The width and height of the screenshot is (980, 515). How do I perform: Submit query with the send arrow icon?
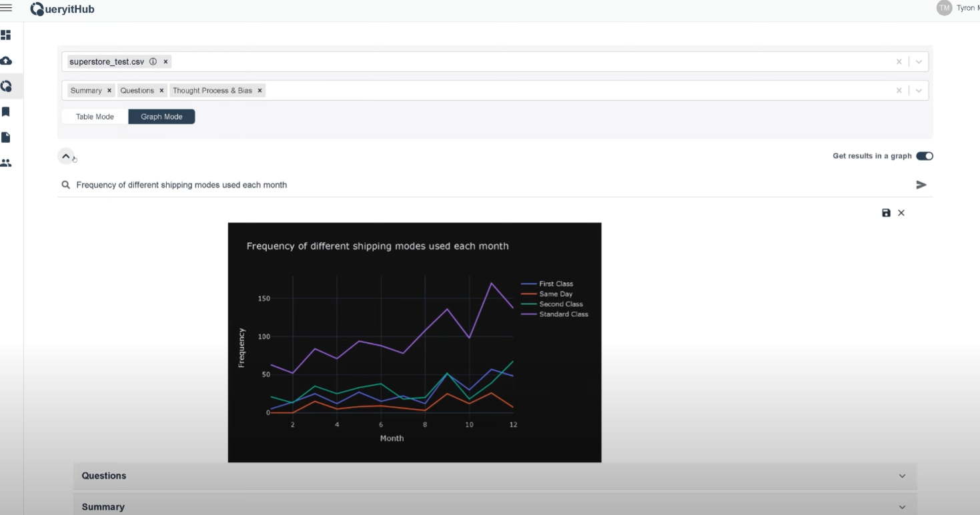pos(921,185)
